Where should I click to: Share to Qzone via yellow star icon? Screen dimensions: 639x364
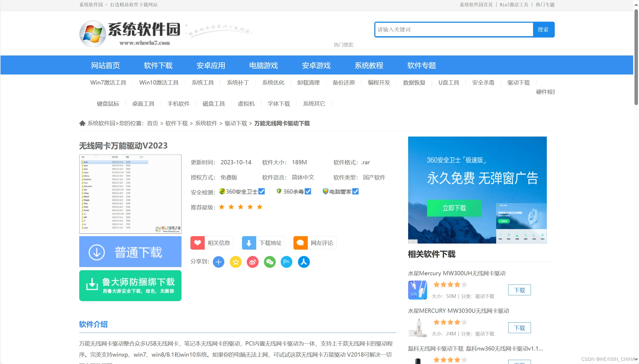pos(236,262)
